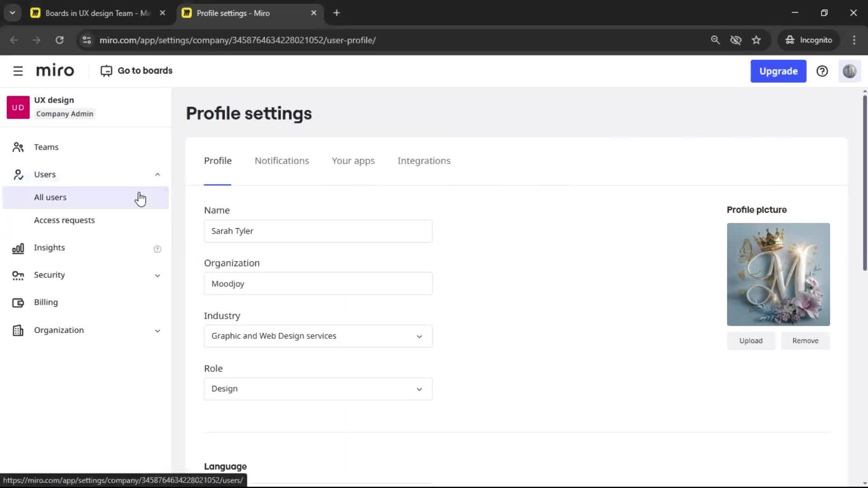Switch to the Integrations tab

point(424,161)
